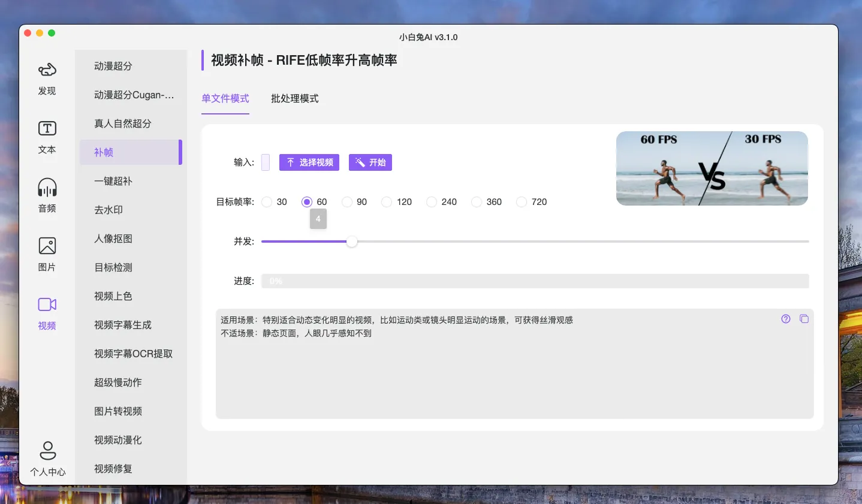The height and width of the screenshot is (504, 862).
Task: Select 补帧 in the sidebar
Action: tap(131, 152)
